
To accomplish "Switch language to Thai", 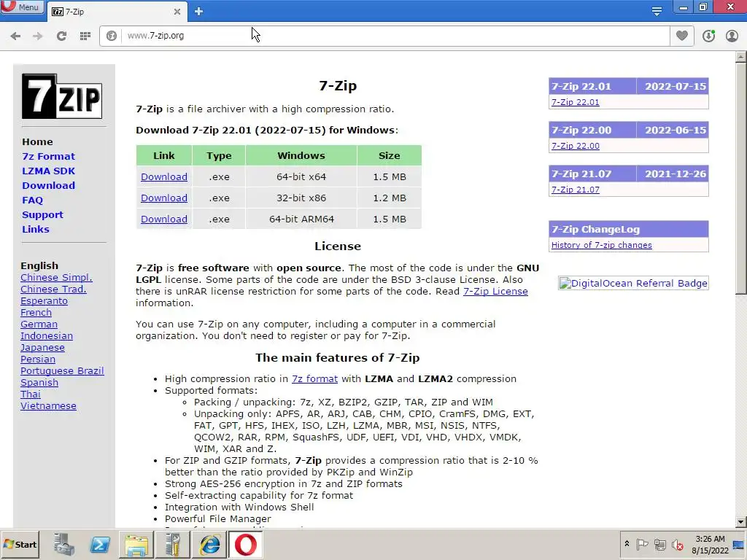I will pos(31,394).
